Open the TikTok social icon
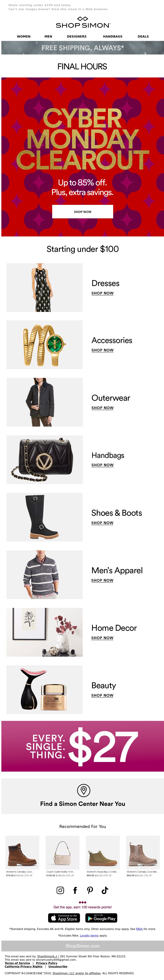The width and height of the screenshot is (164, 980). [105, 890]
